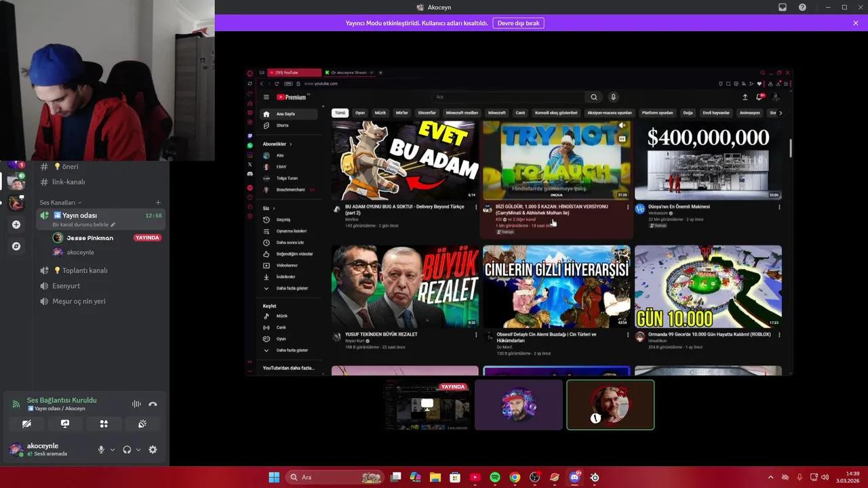This screenshot has width=868, height=488.
Task: Click the CİNLERİN GİZLİ HİYERARŞİSİ video thumbnail
Action: tap(556, 287)
